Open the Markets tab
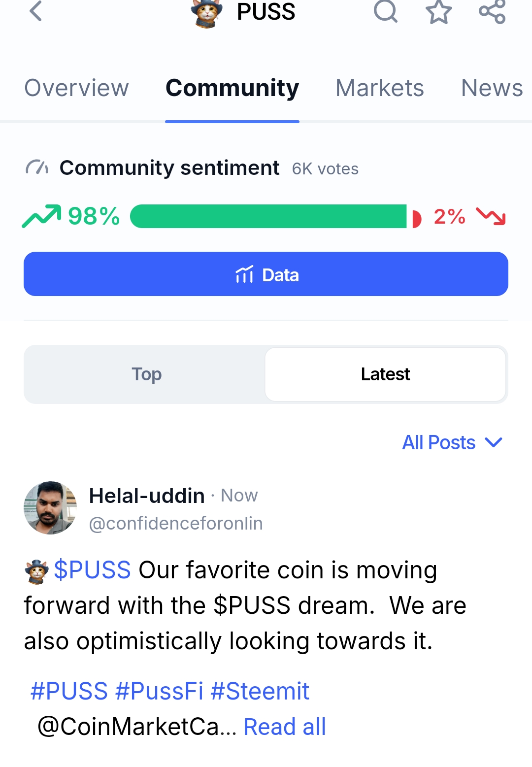The width and height of the screenshot is (532, 767). pos(380,88)
